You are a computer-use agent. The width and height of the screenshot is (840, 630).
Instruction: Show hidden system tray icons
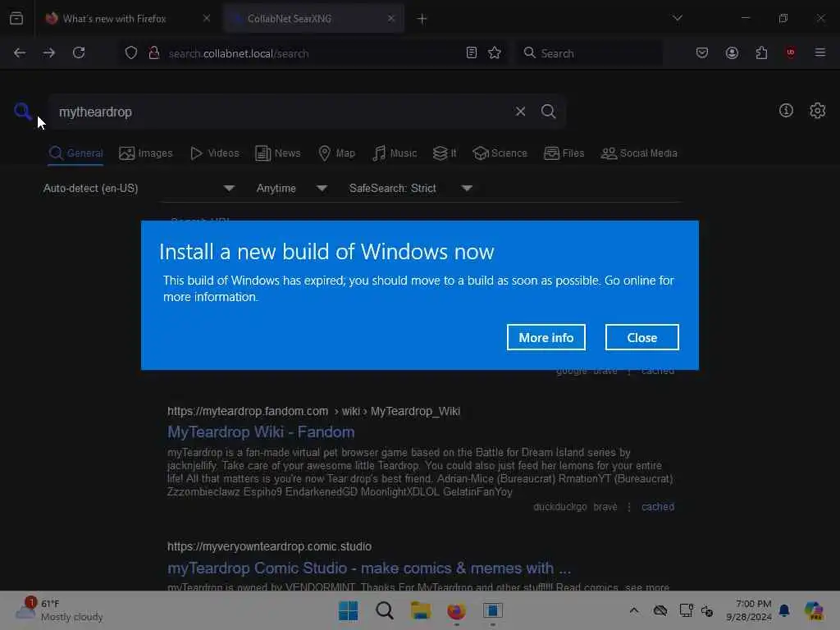(x=634, y=610)
